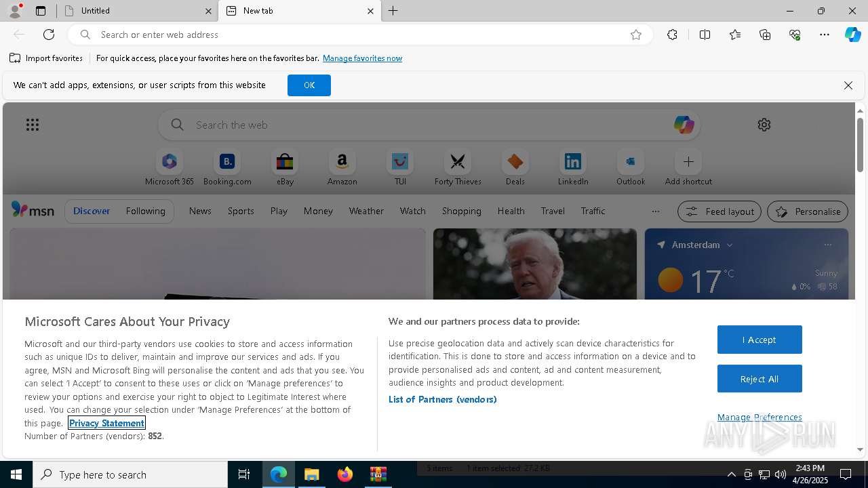Switch to the Untitled tab
Image resolution: width=868 pixels, height=488 pixels.
click(137, 11)
